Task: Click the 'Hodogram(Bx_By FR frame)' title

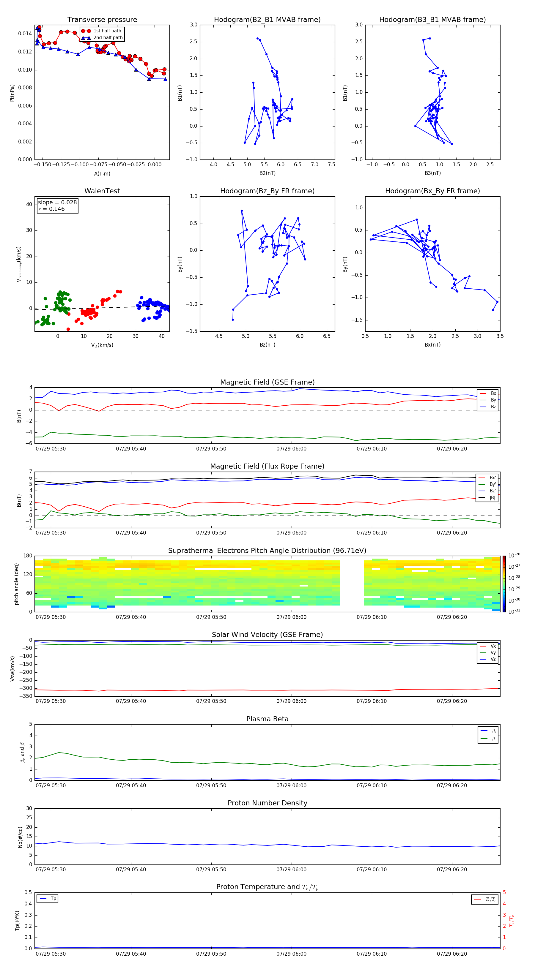Action: coord(432,191)
